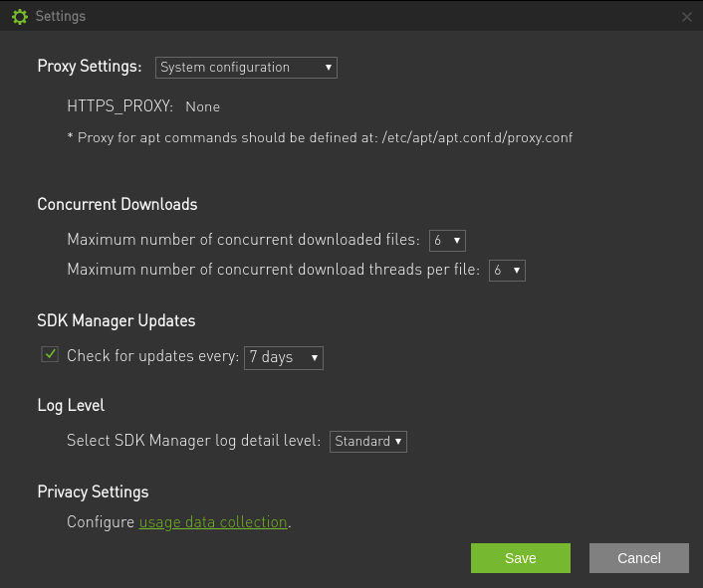Select the HTTPS_PROXY None value text

(202, 106)
